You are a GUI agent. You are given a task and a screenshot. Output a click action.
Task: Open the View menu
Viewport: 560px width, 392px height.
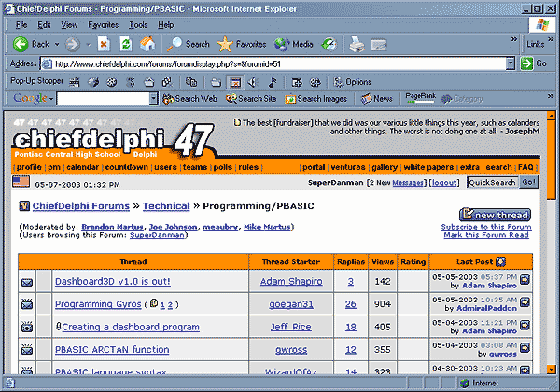69,25
